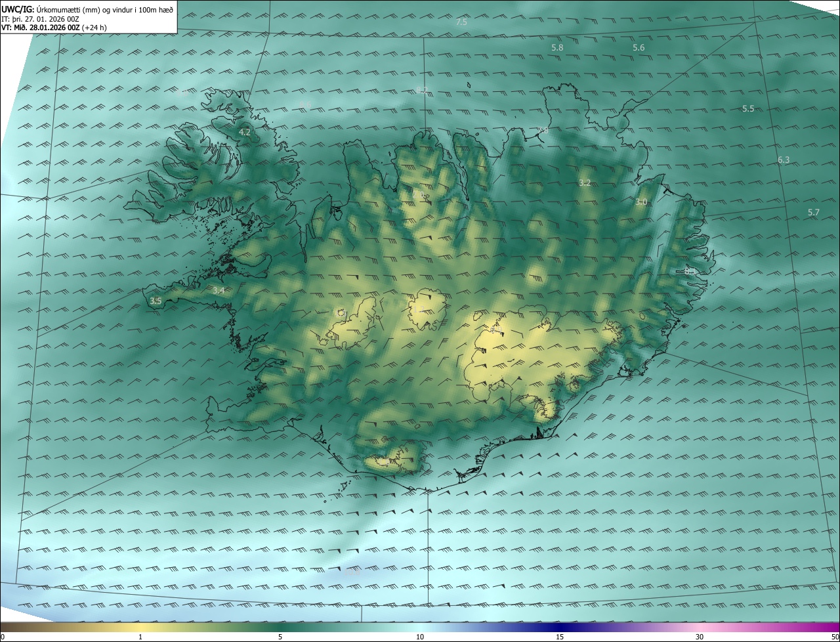Image resolution: width=840 pixels, height=642 pixels.
Task: Click the map value '3.5'
Action: (x=156, y=301)
